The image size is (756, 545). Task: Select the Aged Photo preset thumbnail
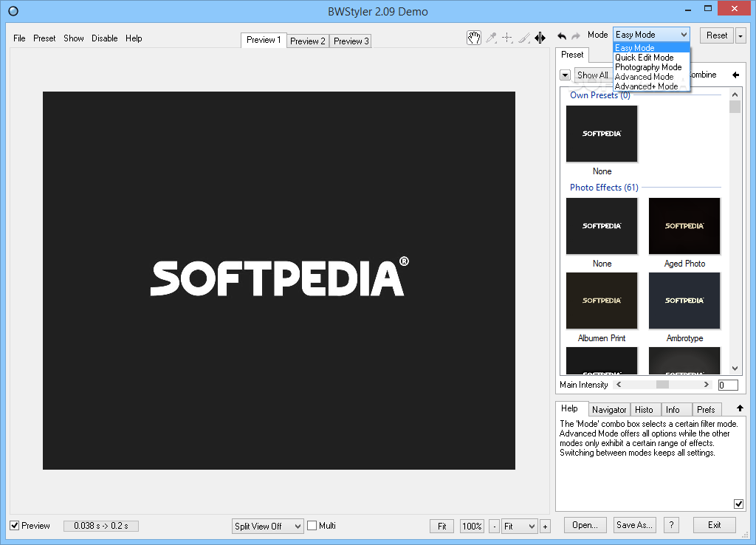(684, 226)
